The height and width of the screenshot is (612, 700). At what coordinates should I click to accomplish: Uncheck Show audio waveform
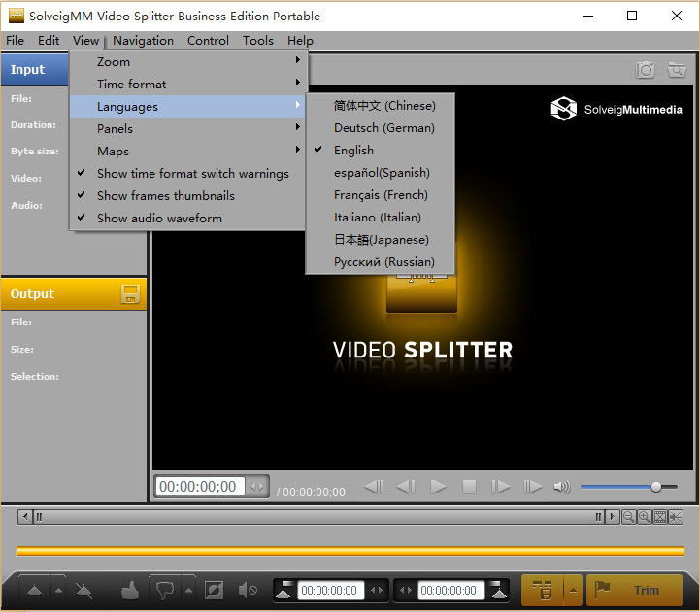coord(159,219)
